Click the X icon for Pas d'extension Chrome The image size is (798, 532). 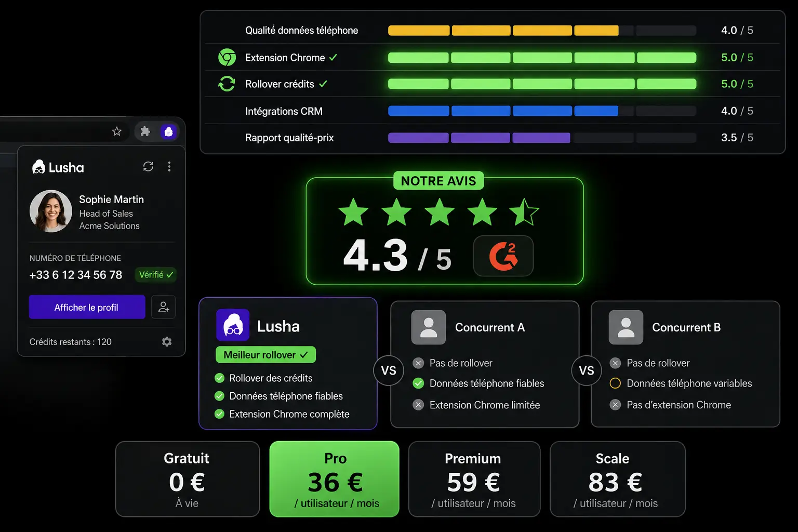(x=615, y=405)
